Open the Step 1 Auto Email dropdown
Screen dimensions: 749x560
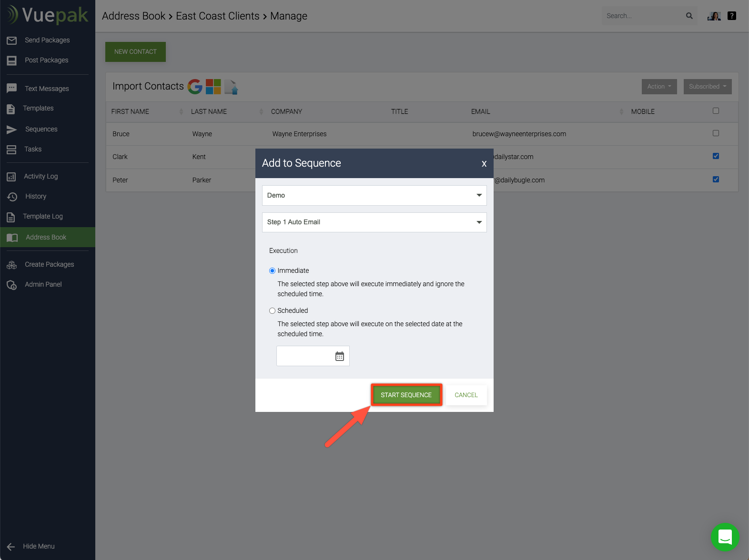374,222
